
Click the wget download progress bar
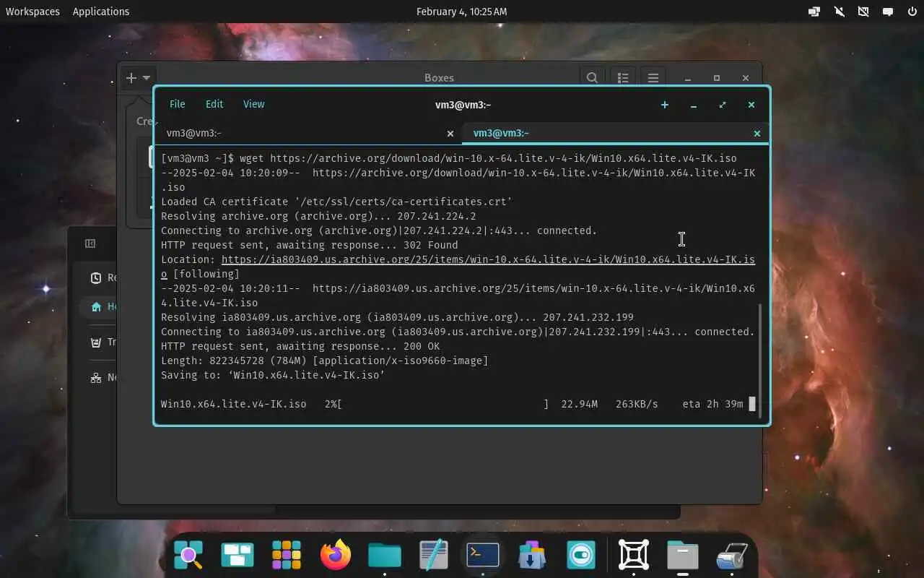pyautogui.click(x=443, y=404)
